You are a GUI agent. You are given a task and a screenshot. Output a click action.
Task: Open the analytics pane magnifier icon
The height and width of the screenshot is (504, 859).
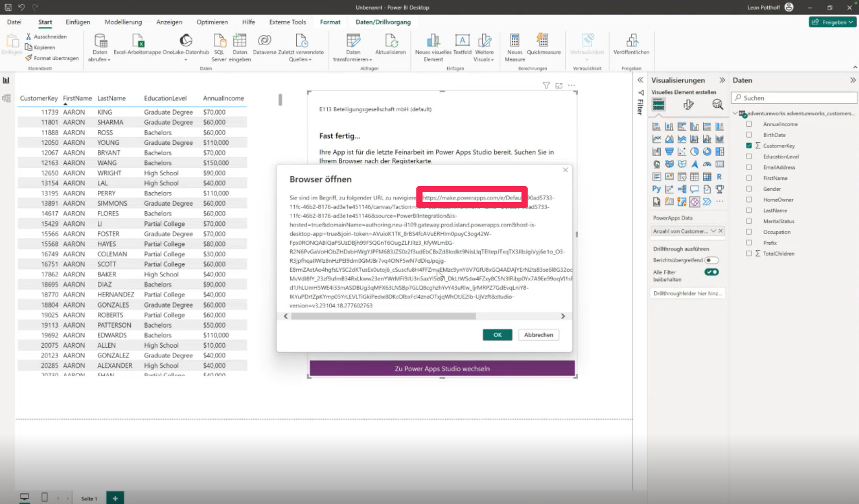click(x=717, y=105)
